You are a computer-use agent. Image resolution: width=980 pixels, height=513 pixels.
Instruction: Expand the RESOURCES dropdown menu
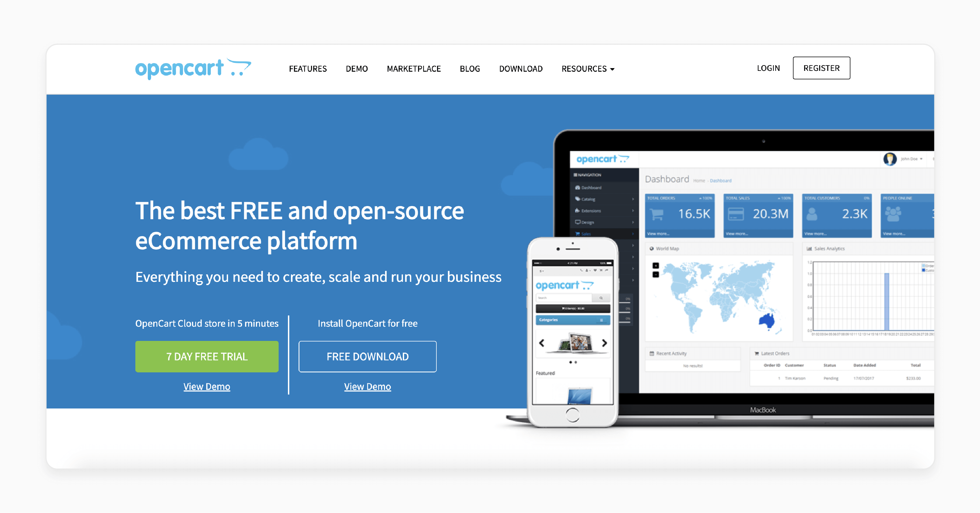(x=587, y=68)
